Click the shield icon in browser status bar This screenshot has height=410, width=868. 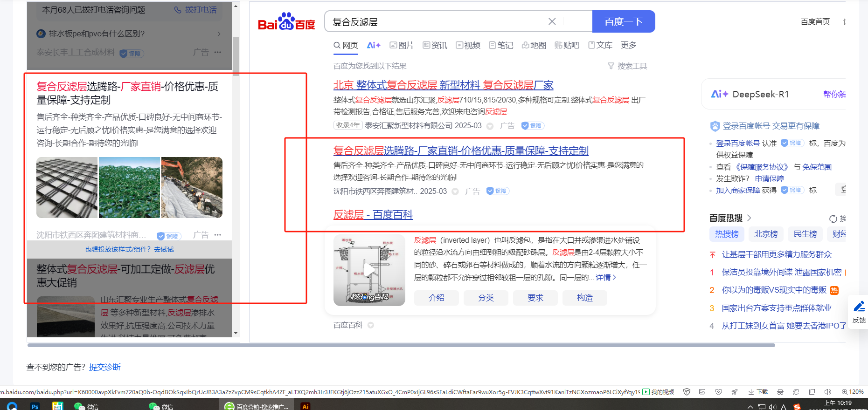687,392
